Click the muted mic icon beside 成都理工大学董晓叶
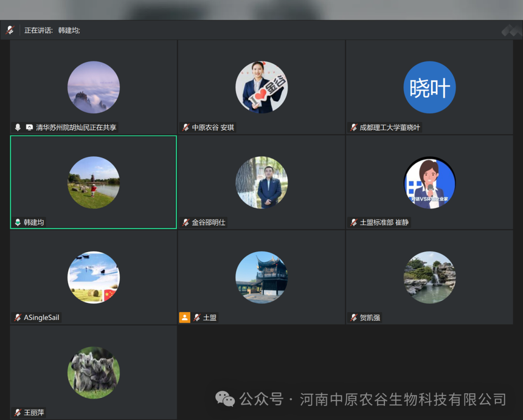This screenshot has height=420, width=523. coord(354,127)
